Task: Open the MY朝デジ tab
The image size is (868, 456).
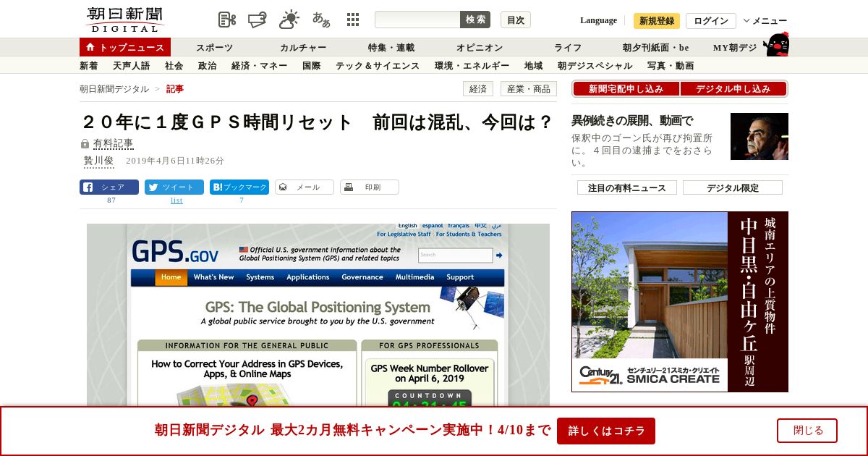Action: (x=735, y=48)
